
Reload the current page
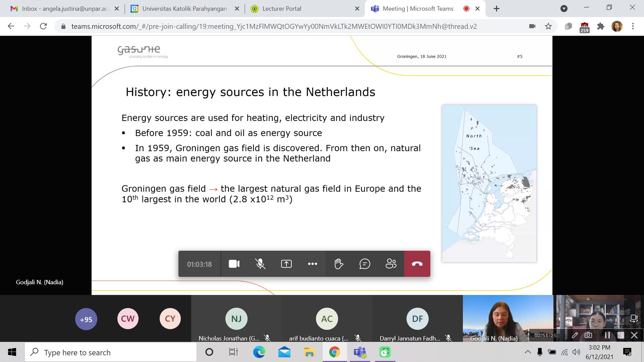(43, 26)
